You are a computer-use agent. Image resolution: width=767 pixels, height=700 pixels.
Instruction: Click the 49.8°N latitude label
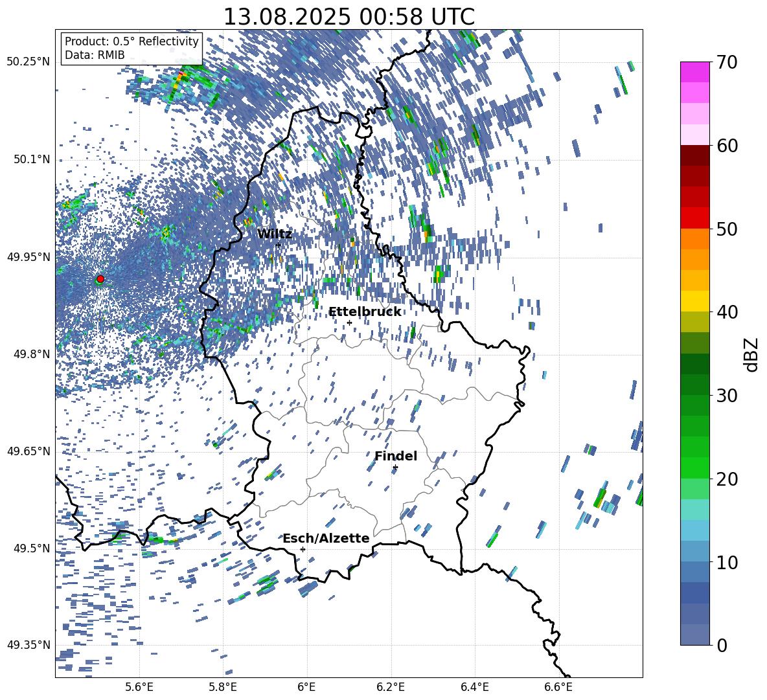31,354
